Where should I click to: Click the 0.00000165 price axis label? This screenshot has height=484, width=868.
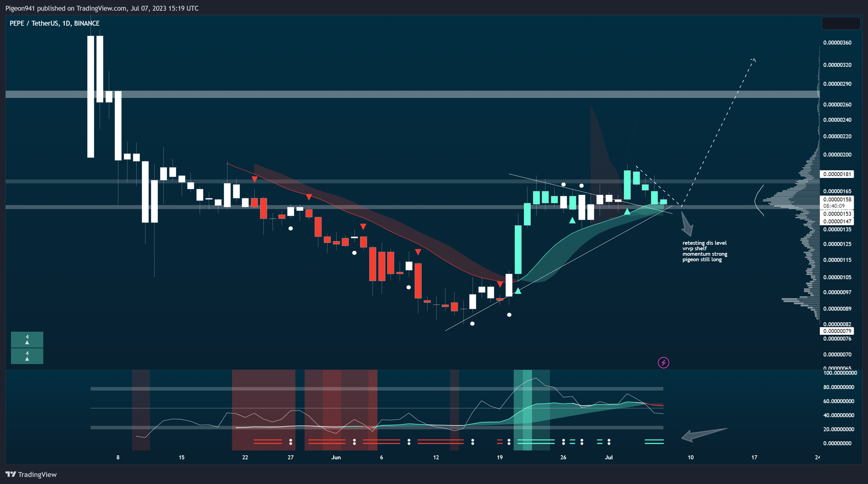click(x=837, y=191)
